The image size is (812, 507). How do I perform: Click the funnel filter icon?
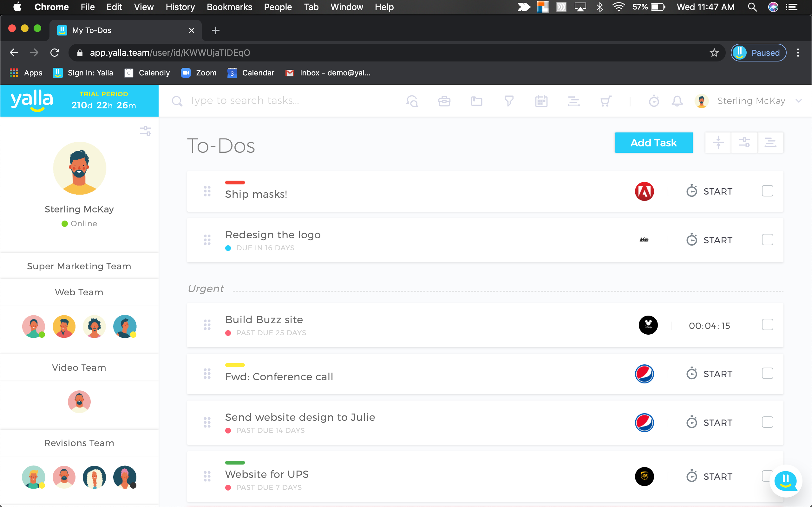coord(509,101)
